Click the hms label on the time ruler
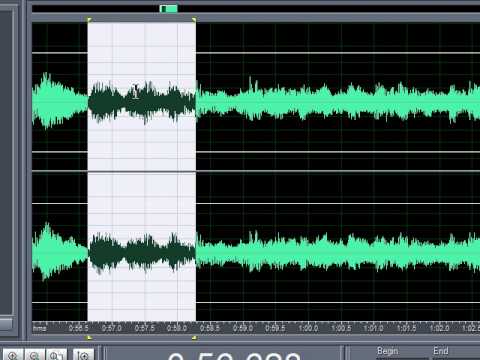This screenshot has width=480, height=360. 40,328
